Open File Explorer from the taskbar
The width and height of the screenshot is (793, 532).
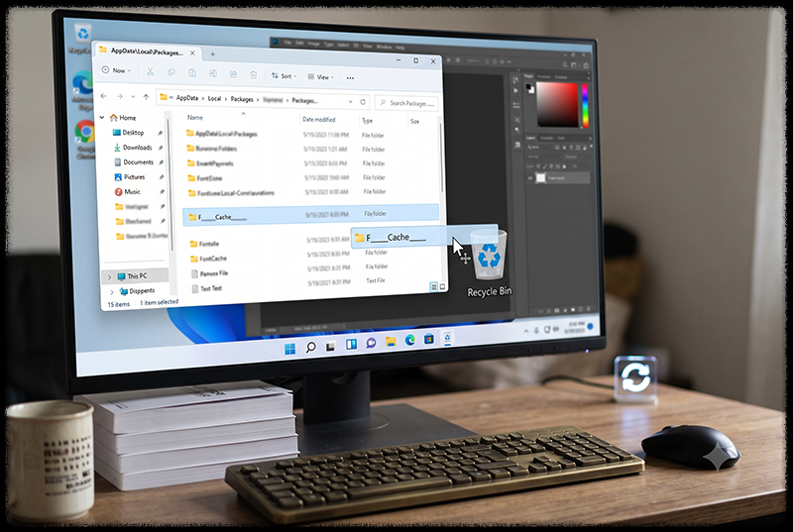(x=391, y=342)
